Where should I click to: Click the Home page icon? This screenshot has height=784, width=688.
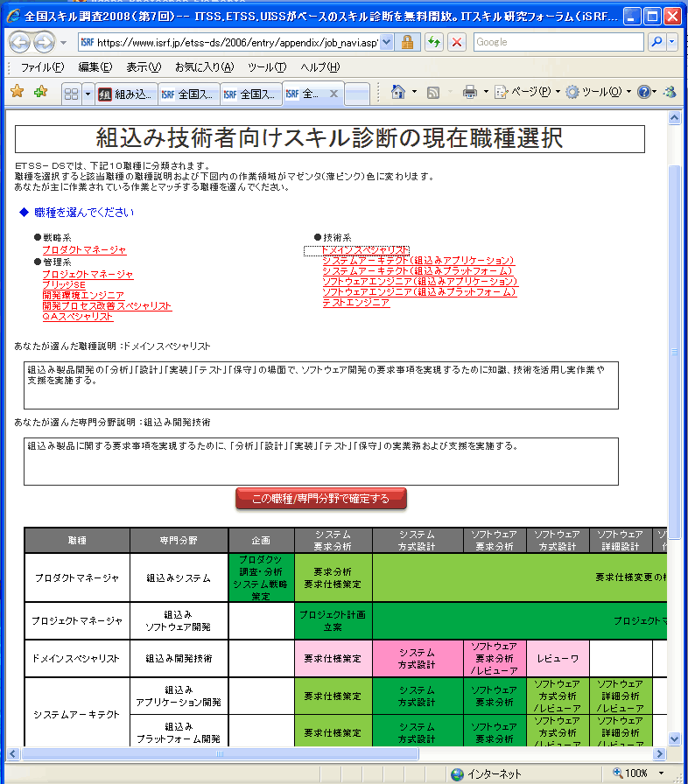click(x=398, y=92)
